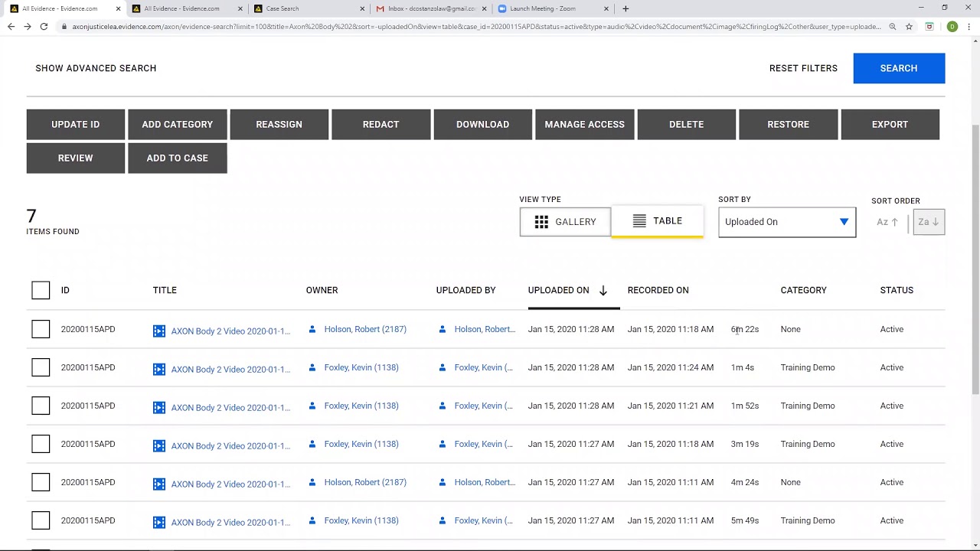Image resolution: width=980 pixels, height=551 pixels.
Task: Click the browser forward arrow
Action: [x=27, y=26]
